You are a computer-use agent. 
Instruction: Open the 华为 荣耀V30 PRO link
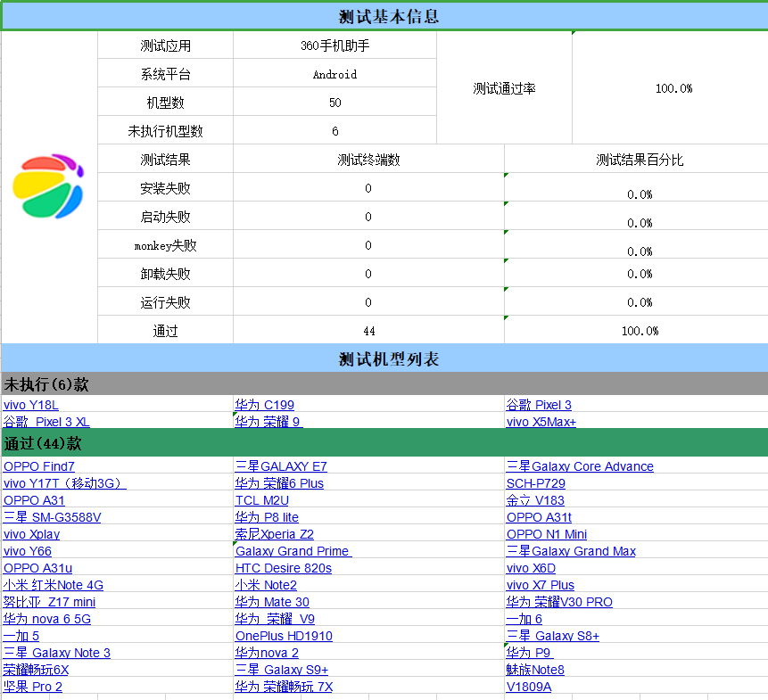[559, 603]
